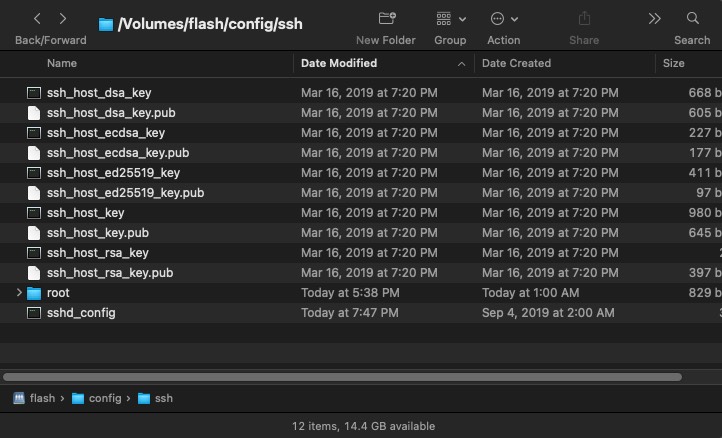Click the Share toolbar icon
This screenshot has height=438, width=722.
[584, 18]
